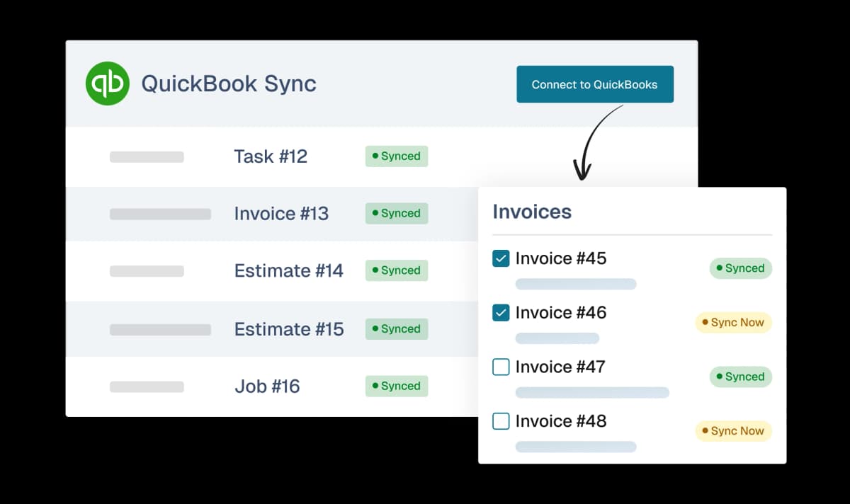Screen dimensions: 850x504
Task: Select the Estimate #14 row
Action: click(289, 270)
